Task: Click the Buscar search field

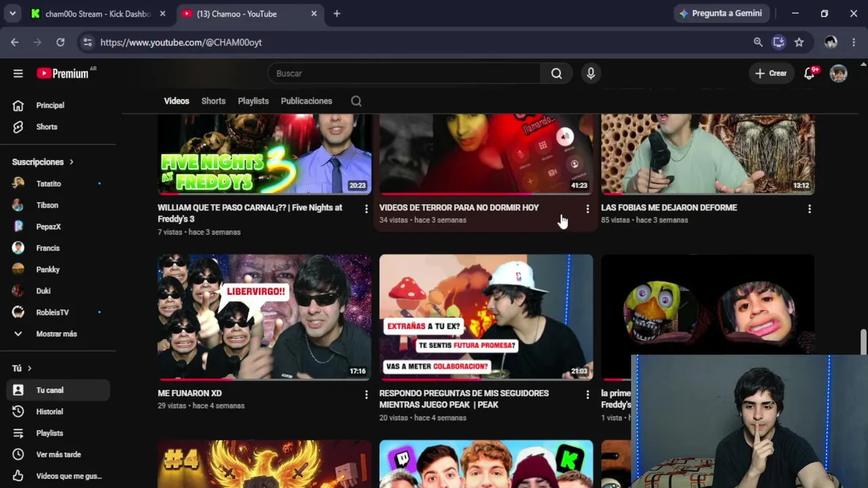Action: click(404, 73)
